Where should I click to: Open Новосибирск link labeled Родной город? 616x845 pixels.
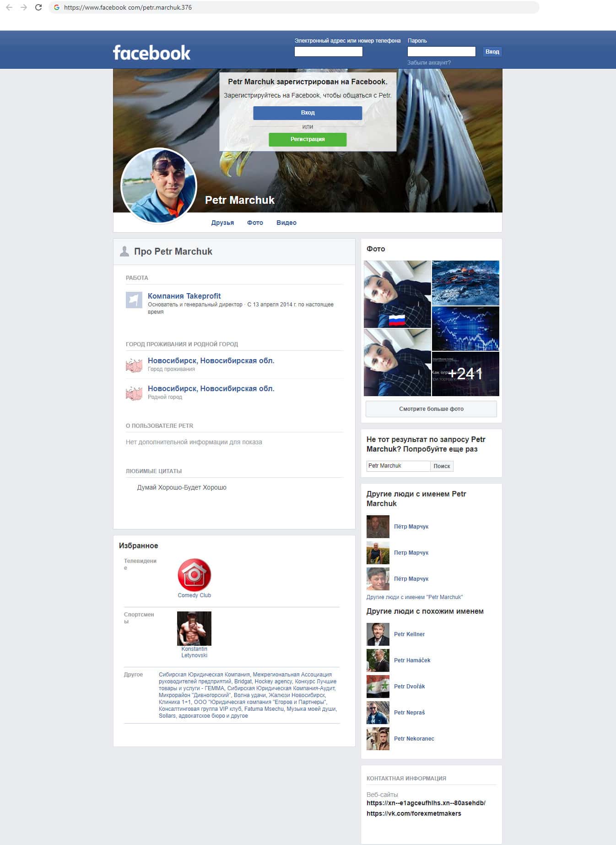point(211,389)
